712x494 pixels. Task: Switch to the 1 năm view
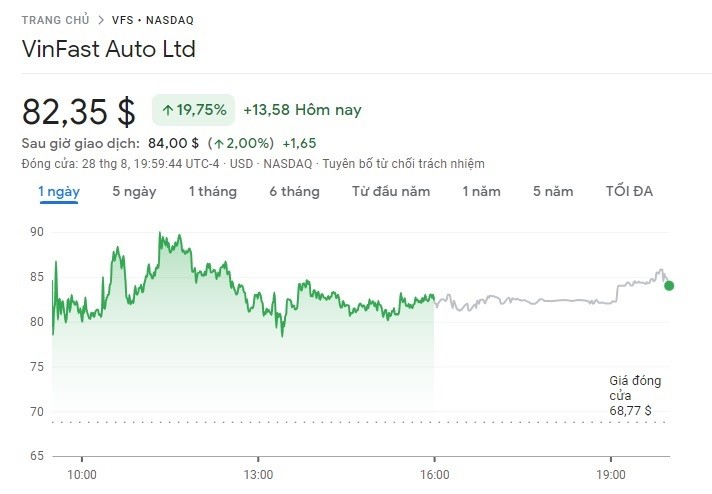481,191
